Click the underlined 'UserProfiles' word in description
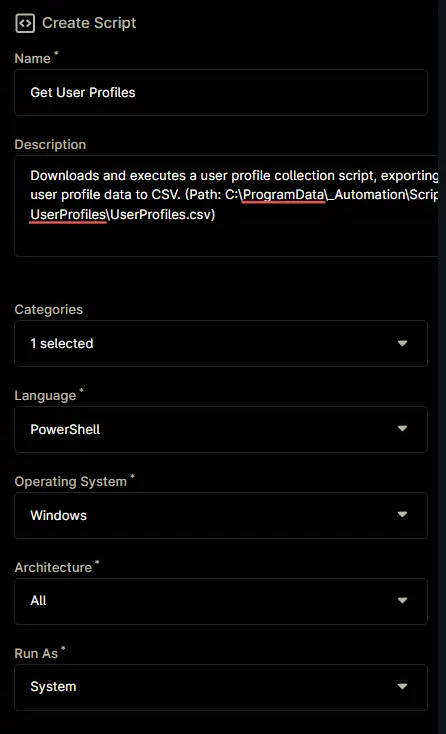 [x=68, y=214]
